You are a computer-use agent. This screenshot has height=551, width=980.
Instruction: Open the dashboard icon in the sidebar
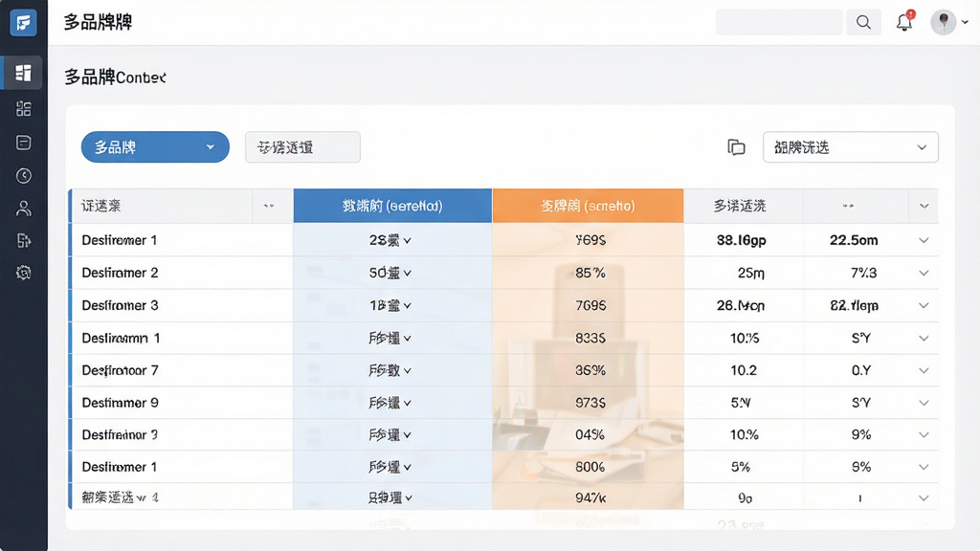coord(24,73)
